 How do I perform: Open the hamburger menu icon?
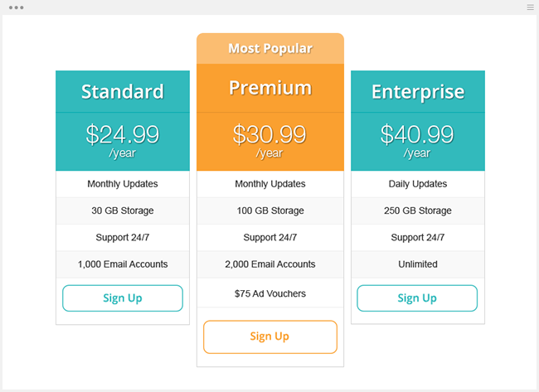[x=530, y=7]
